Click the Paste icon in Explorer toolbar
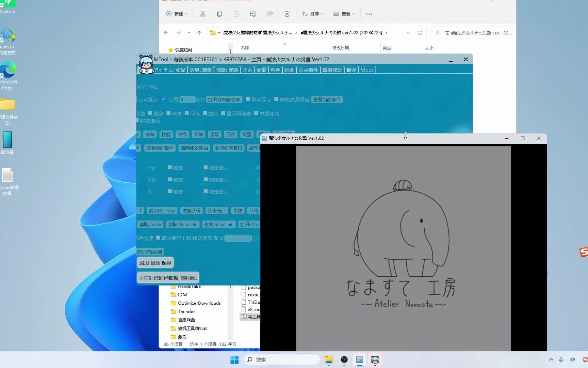 (236, 14)
